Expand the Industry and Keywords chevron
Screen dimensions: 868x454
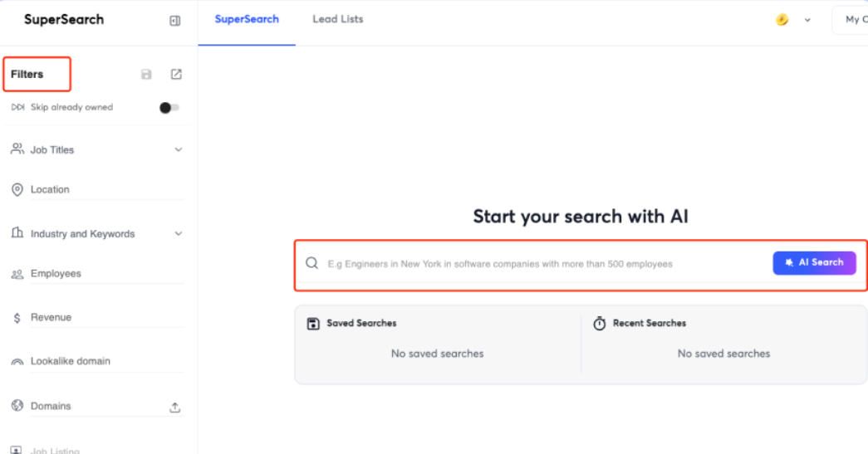[179, 234]
